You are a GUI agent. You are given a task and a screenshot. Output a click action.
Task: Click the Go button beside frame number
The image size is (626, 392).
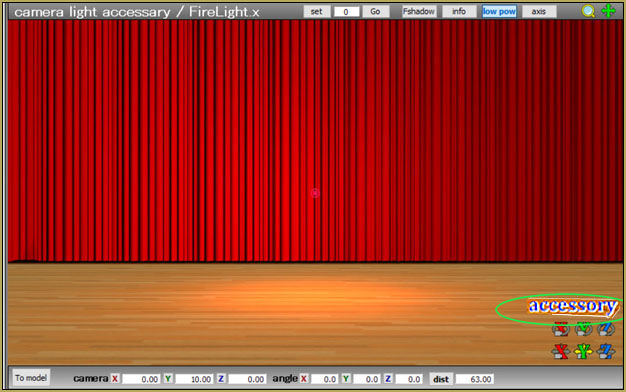coord(375,12)
